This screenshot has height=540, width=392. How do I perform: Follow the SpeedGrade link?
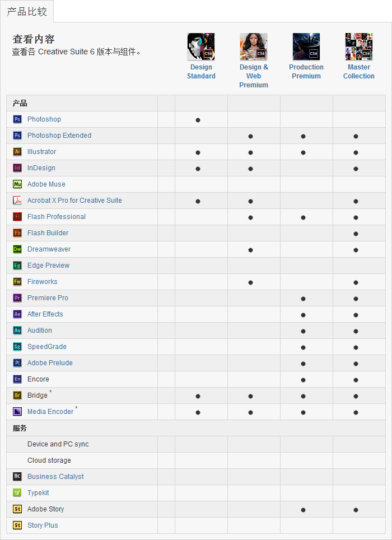tap(47, 347)
